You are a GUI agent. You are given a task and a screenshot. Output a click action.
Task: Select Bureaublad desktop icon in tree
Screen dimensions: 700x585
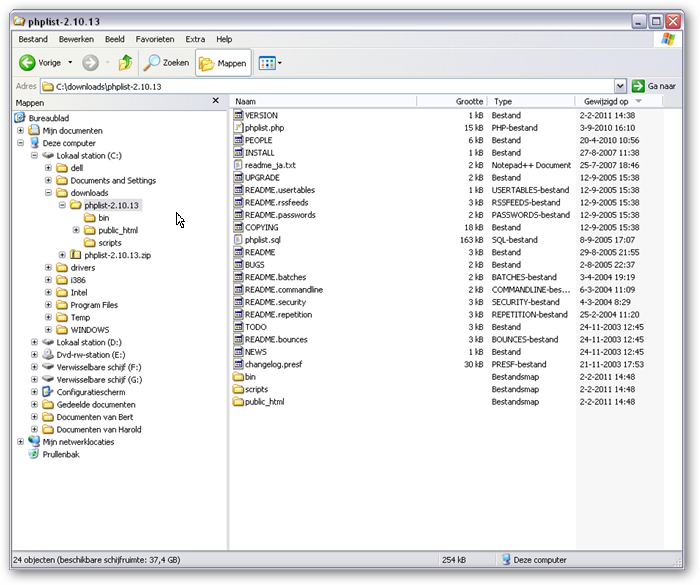pos(20,118)
